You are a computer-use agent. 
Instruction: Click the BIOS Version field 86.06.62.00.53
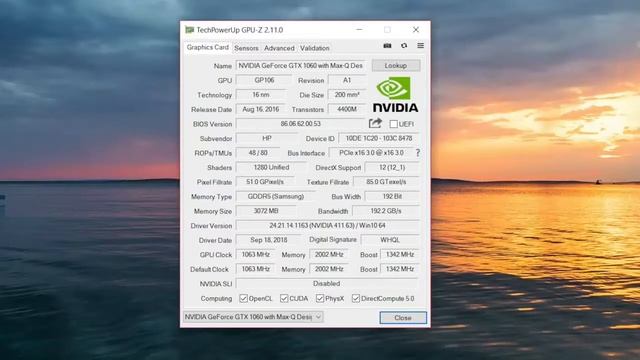click(300, 124)
